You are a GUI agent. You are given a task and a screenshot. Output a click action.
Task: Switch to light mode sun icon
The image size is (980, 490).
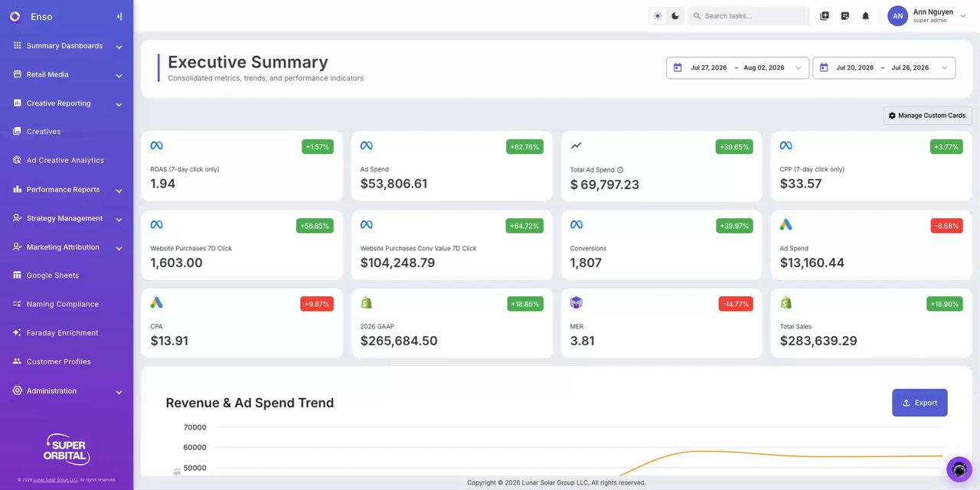(658, 16)
